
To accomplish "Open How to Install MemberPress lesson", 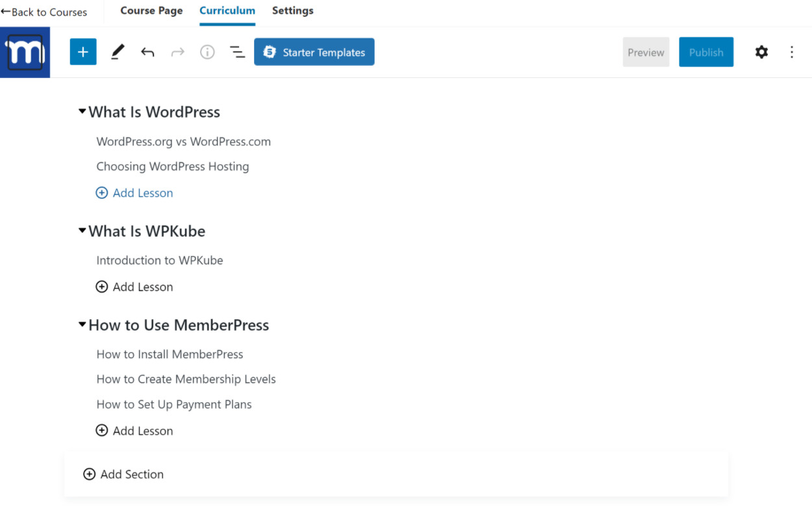I will [x=170, y=355].
